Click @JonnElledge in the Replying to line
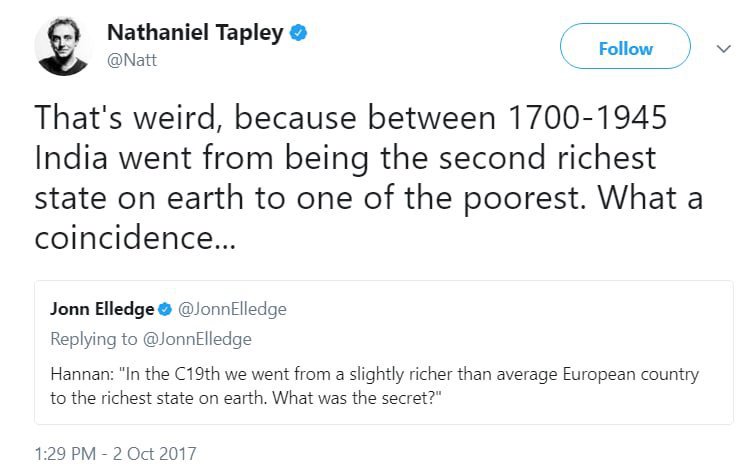 [198, 339]
